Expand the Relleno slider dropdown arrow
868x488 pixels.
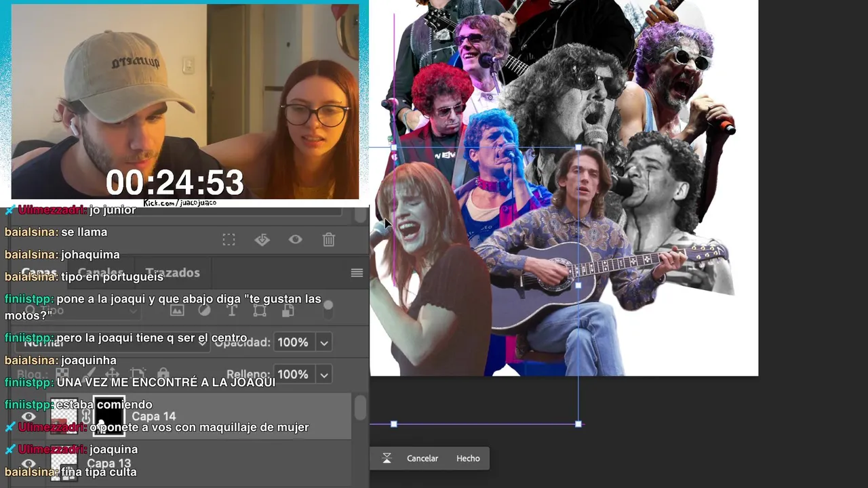324,374
